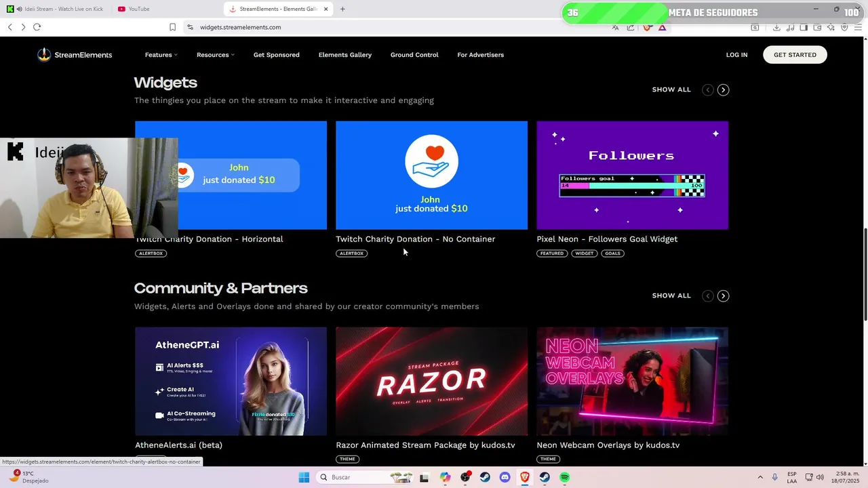
Task: Open the browser hamburger menu
Action: [x=858, y=27]
